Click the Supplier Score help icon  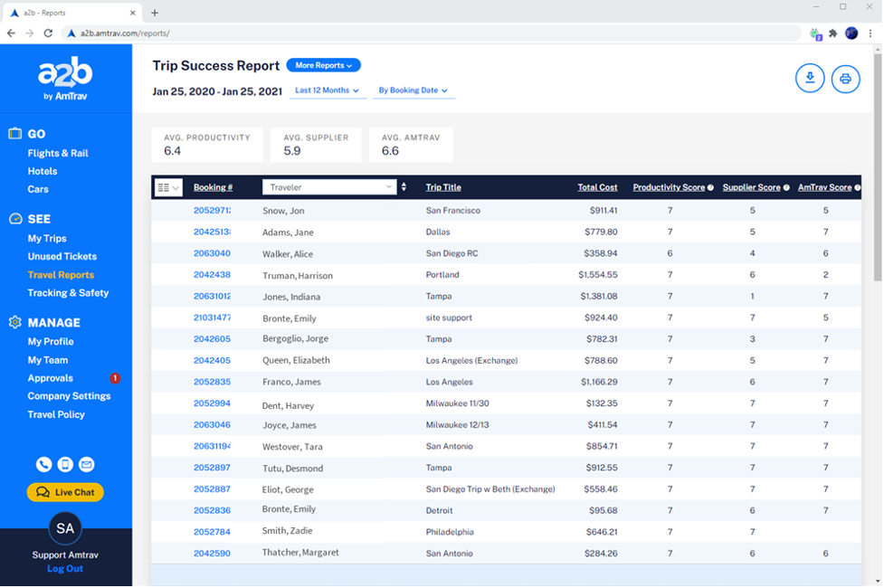coord(786,188)
